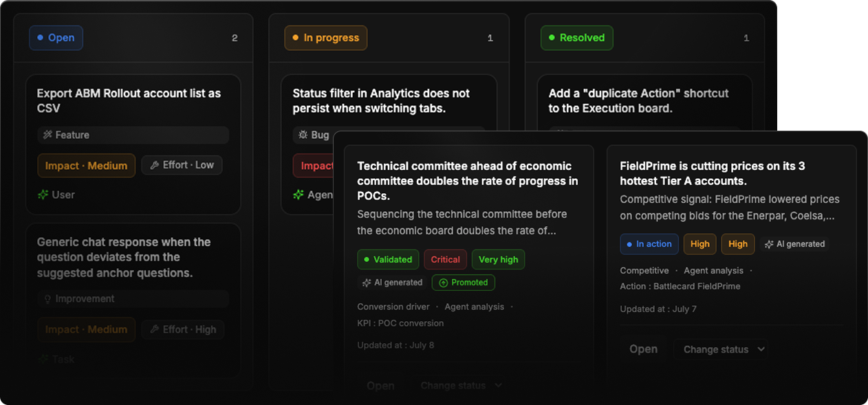Click the Bug icon on Status filter card
The width and height of the screenshot is (868, 405).
[x=303, y=135]
